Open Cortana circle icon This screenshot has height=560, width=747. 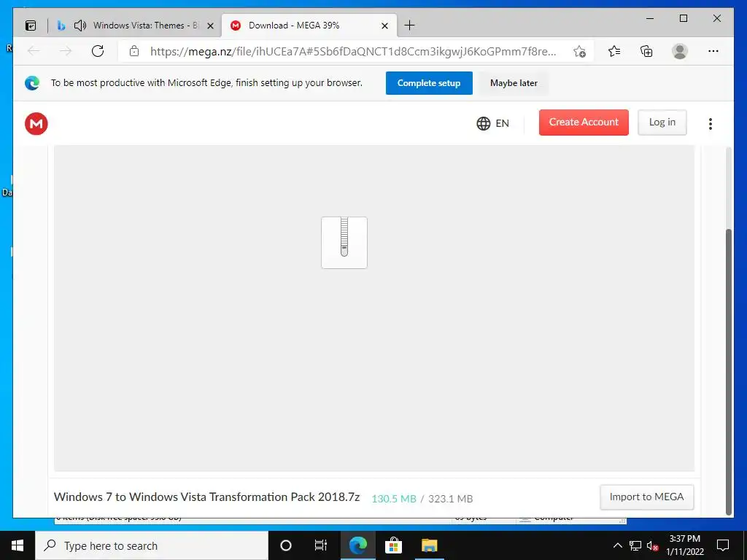tap(286, 545)
